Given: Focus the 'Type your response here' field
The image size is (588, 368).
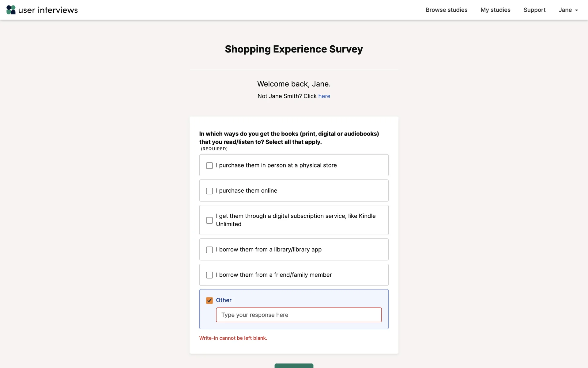Looking at the screenshot, I should pyautogui.click(x=299, y=315).
